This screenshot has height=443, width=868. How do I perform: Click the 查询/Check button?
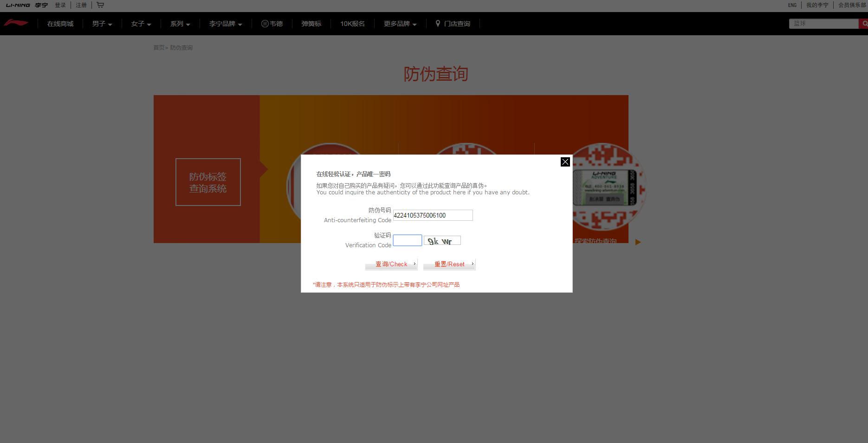[391, 264]
